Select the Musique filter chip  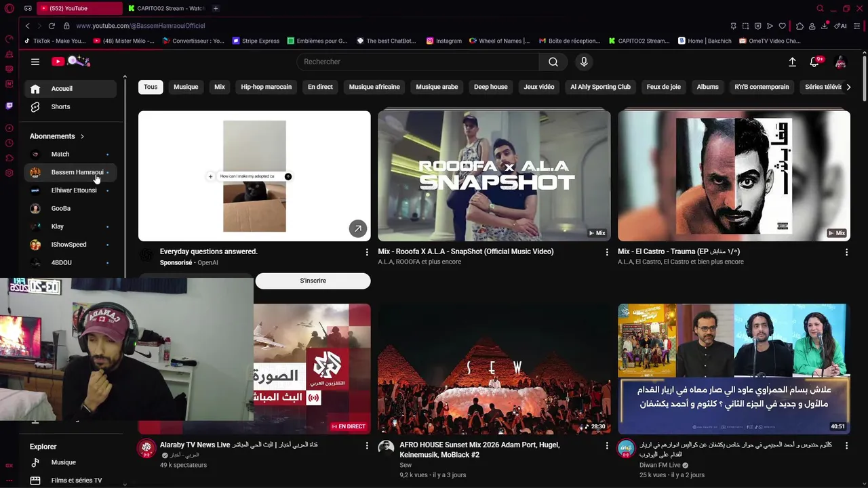[186, 87]
